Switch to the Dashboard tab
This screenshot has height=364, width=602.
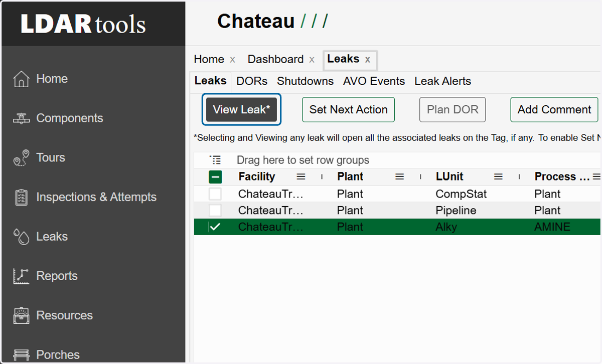275,59
